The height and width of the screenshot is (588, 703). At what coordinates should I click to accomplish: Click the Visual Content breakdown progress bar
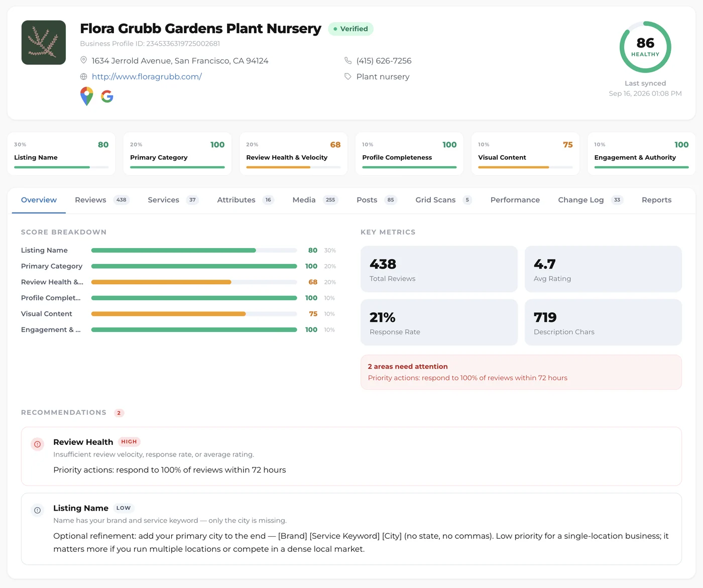[x=194, y=314]
